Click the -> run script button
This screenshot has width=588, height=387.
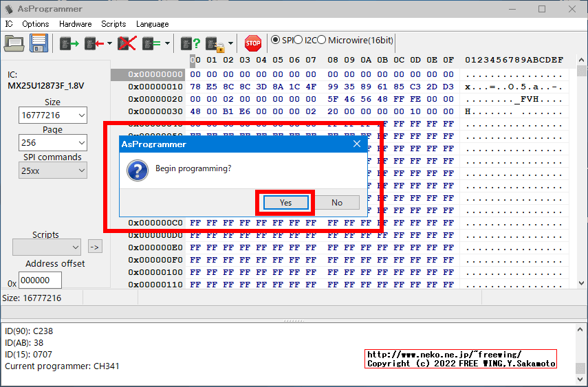click(x=96, y=247)
